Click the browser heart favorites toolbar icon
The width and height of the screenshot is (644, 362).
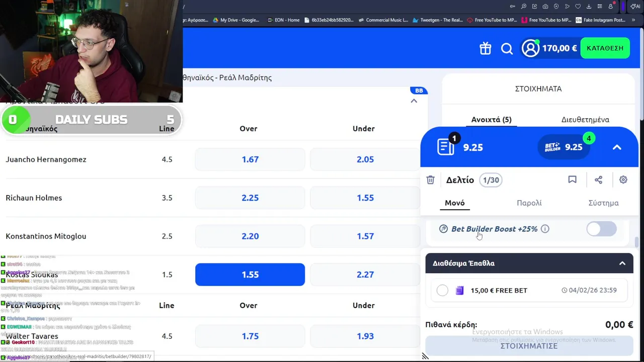(578, 7)
